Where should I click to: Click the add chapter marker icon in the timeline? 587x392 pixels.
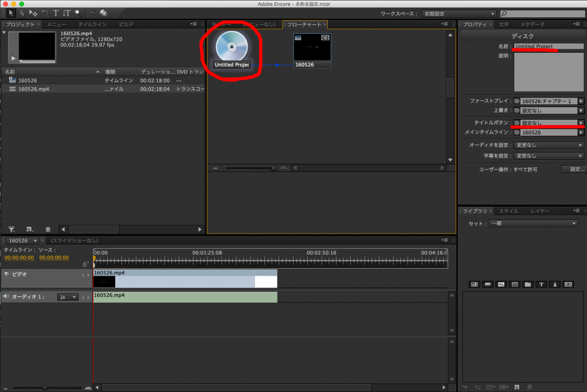pos(85,264)
